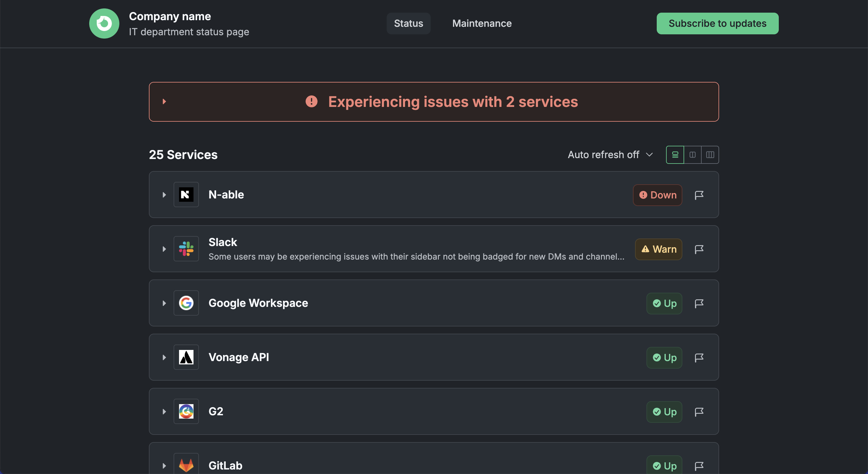868x474 pixels.
Task: Click the green company logo
Action: [x=104, y=23]
